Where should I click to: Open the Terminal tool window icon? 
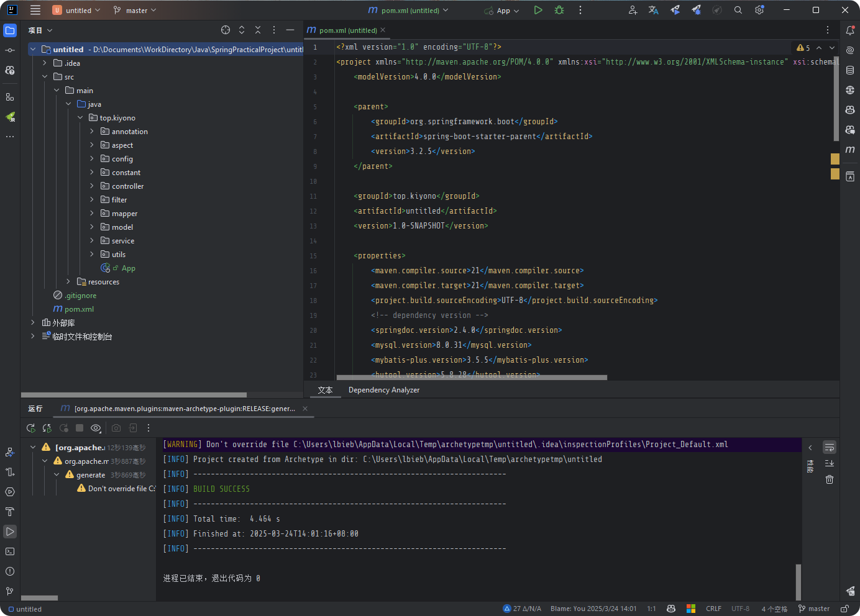click(x=10, y=551)
